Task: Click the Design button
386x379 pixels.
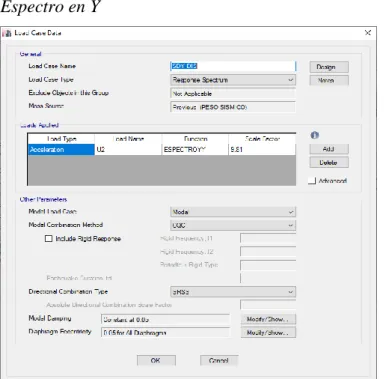Action: [x=329, y=67]
